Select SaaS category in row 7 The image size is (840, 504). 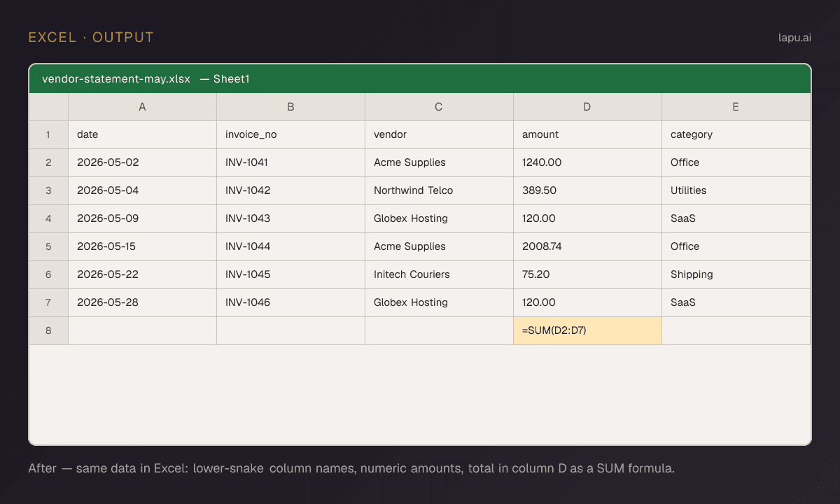click(736, 303)
